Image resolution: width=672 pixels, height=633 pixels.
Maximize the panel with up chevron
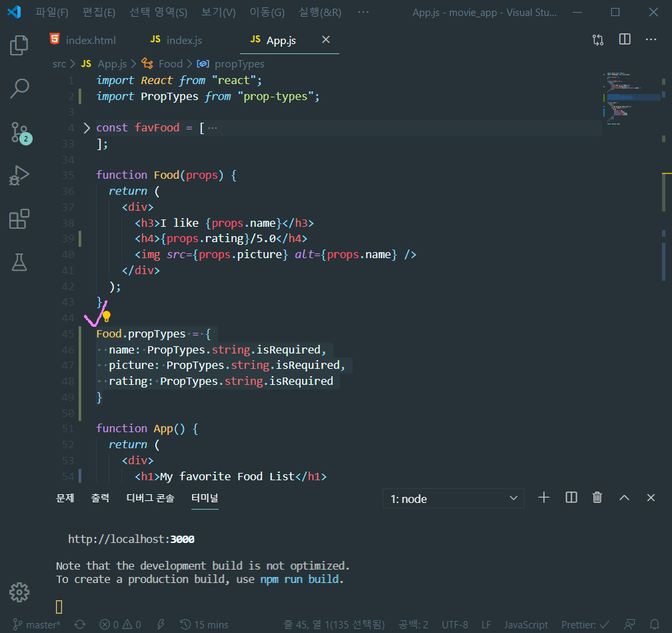point(624,498)
